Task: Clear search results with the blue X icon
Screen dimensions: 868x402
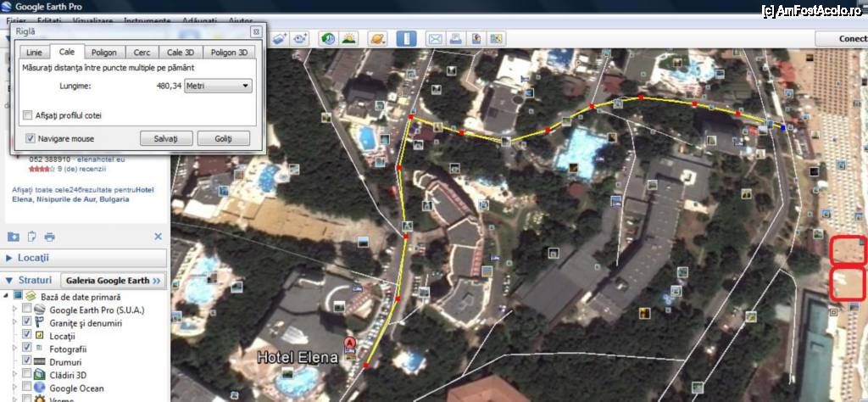Action: pyautogui.click(x=158, y=237)
